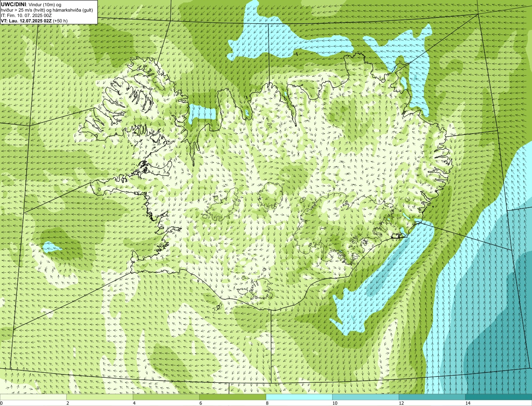Image resolution: width=532 pixels, height=406 pixels.
Task: Click the legend scale label "0"
Action: 2,403
